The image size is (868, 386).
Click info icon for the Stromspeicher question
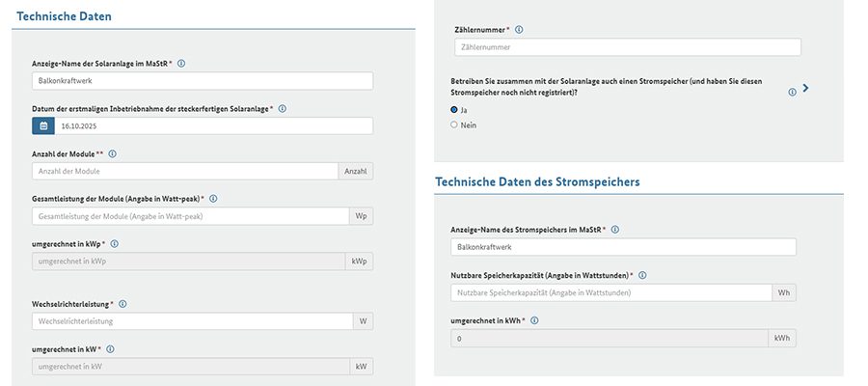click(x=792, y=92)
